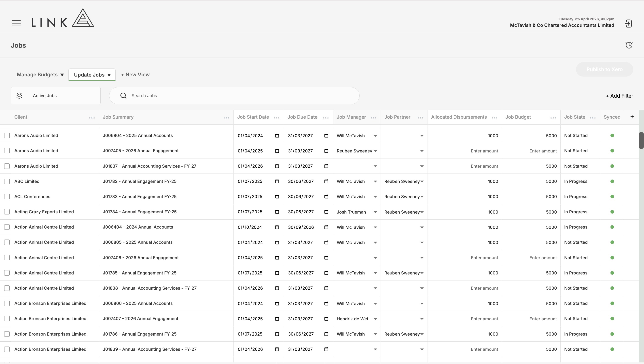This screenshot has width=644, height=364.
Task: Check Acting Crazy Exports Limited row
Action: [x=7, y=212]
